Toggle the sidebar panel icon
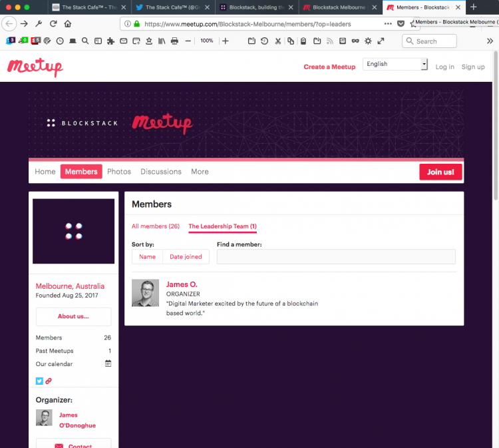The width and height of the screenshot is (499, 448). coord(98,41)
